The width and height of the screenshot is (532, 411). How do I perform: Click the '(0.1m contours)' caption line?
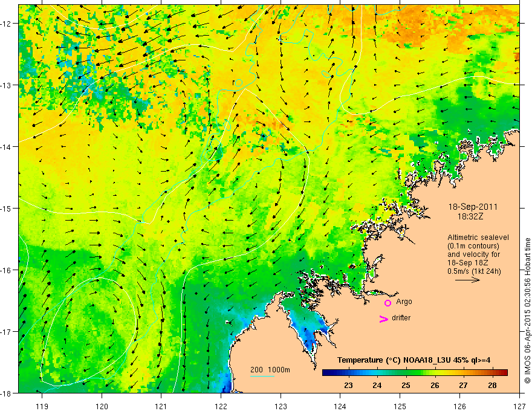click(x=473, y=246)
